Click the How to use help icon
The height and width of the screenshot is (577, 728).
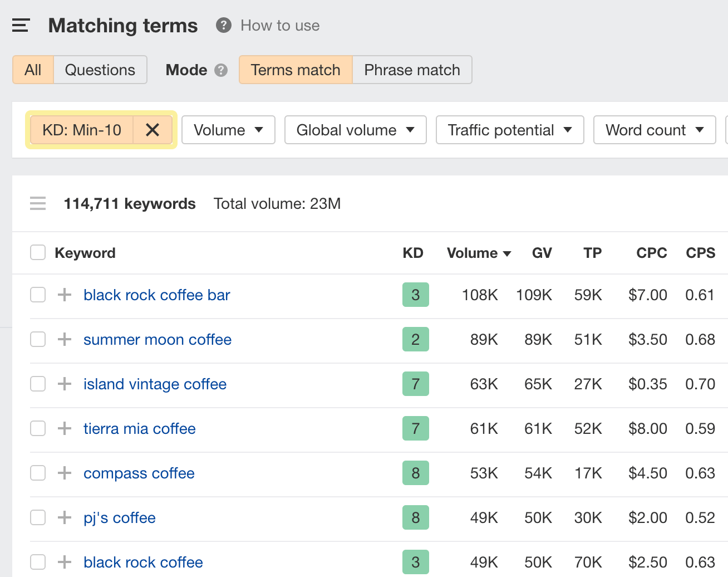pos(223,25)
